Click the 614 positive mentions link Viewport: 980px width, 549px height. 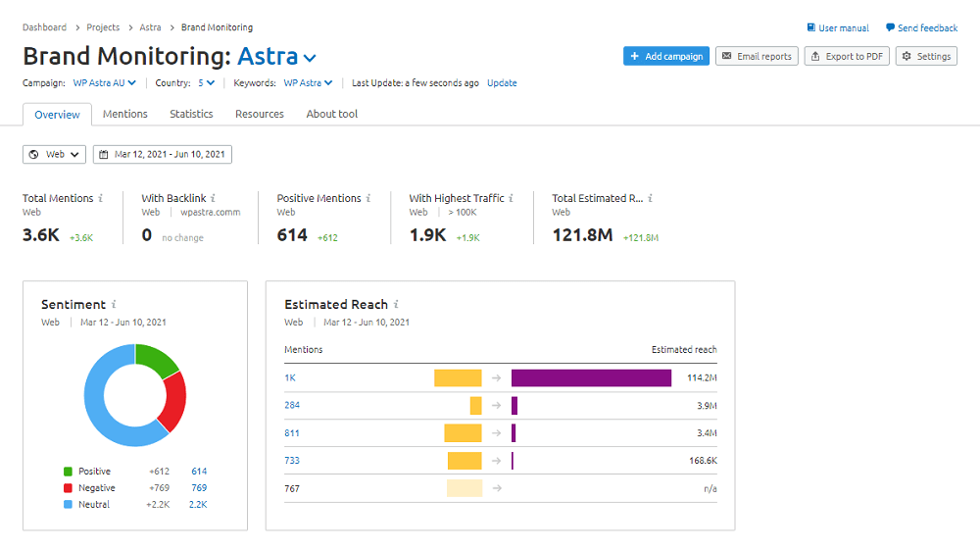tap(199, 472)
